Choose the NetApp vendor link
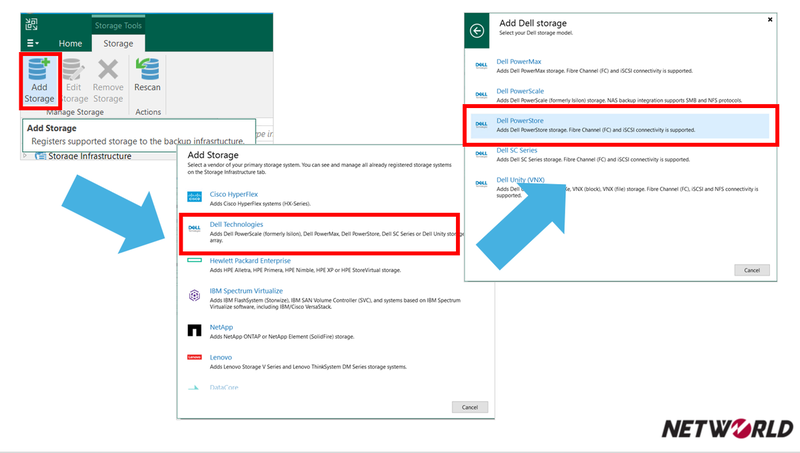800x453 pixels. click(x=221, y=327)
